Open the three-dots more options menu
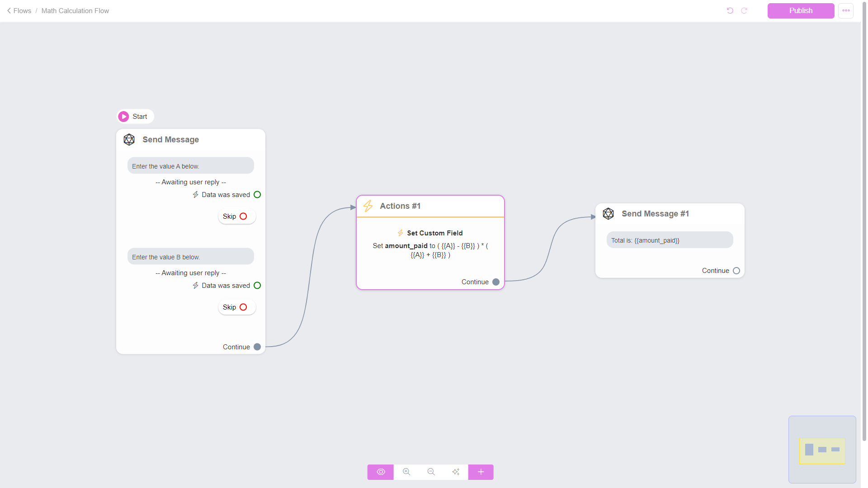The image size is (868, 488). 846,10
